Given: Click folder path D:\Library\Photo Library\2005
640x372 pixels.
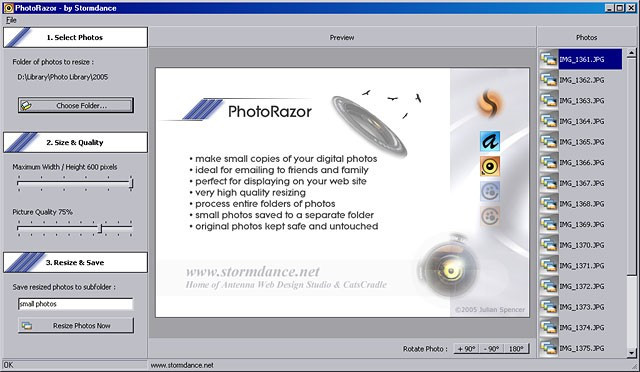Looking at the screenshot, I should [62, 77].
